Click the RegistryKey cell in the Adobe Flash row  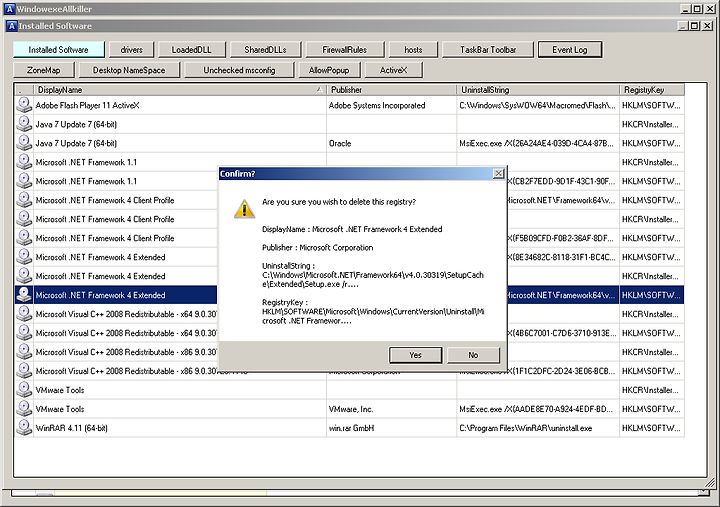(651, 105)
